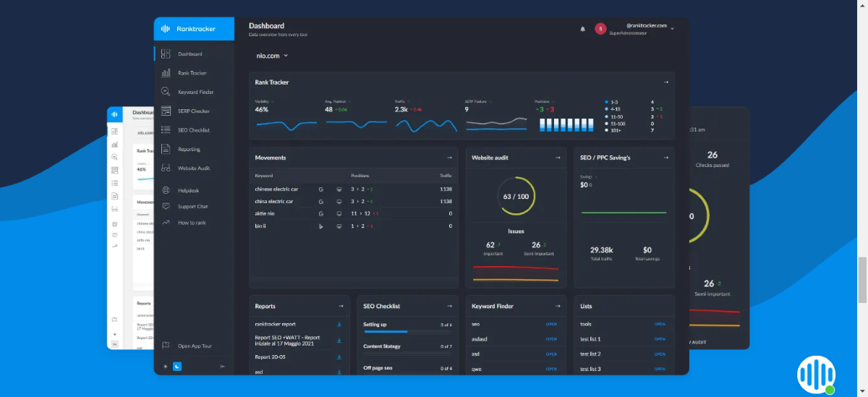This screenshot has height=397, width=868.
Task: Open the keyword 'asdasd' via OPEN link
Action: pos(551,339)
